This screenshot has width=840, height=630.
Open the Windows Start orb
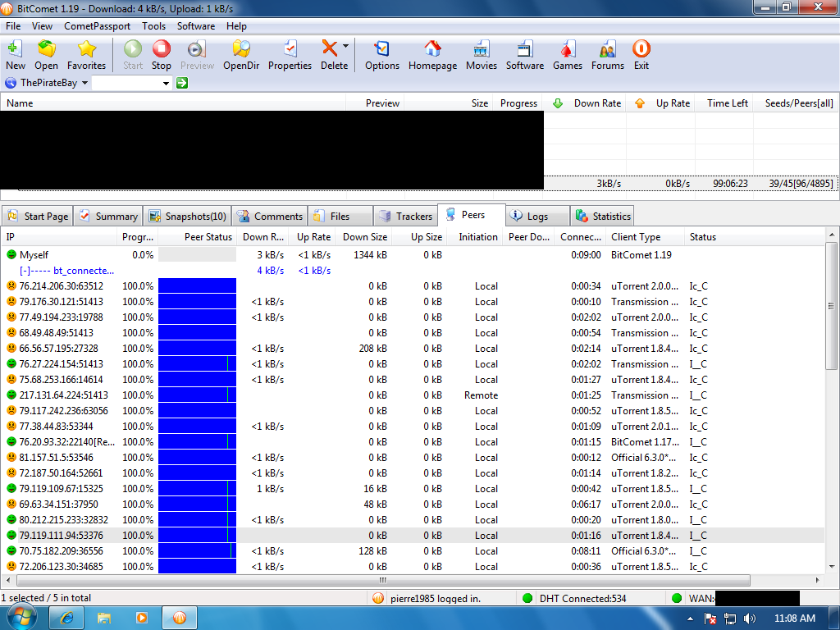point(21,618)
